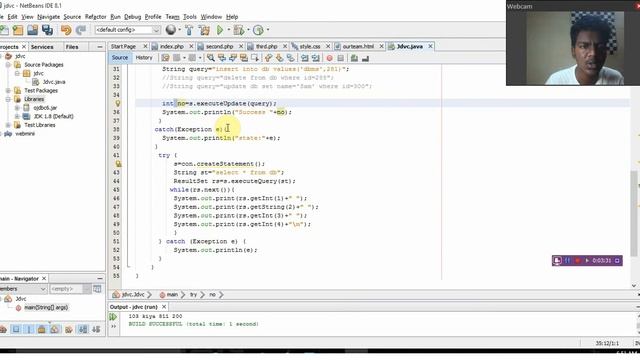The image size is (640, 360).
Task: Click Find Previous Occurrence icon
Action: tap(222, 58)
